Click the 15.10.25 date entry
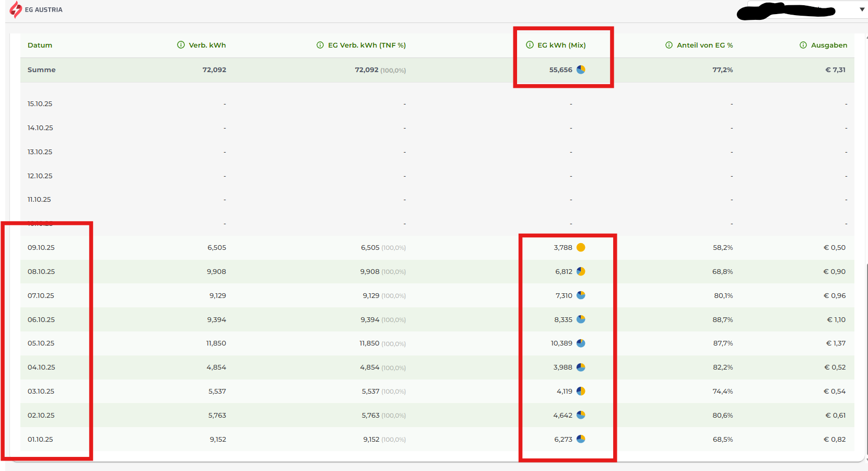Screen dimensions: 868x471 point(40,104)
